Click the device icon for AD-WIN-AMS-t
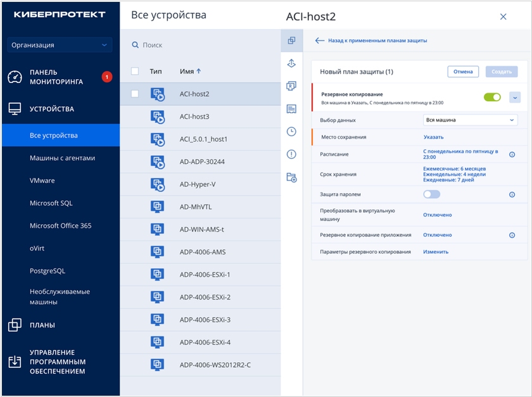 (x=157, y=229)
